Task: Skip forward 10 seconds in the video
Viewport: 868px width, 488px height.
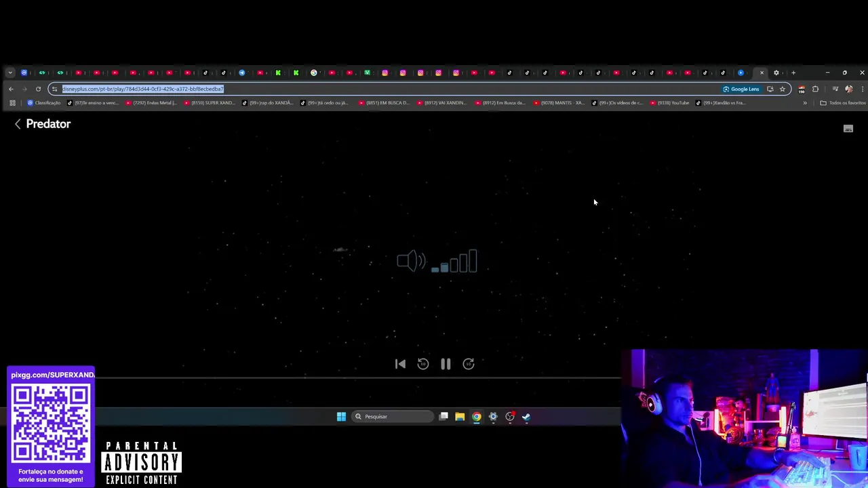Action: pos(469,364)
